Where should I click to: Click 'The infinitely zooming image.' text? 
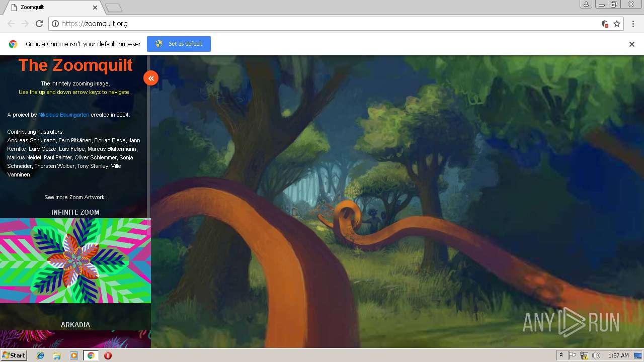click(x=75, y=83)
